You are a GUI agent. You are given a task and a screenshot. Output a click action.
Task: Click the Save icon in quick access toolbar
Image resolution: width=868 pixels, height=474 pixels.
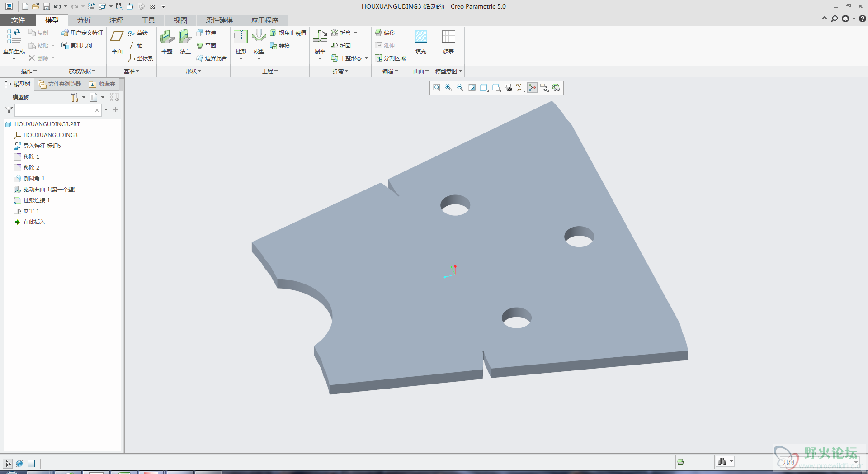47,6
